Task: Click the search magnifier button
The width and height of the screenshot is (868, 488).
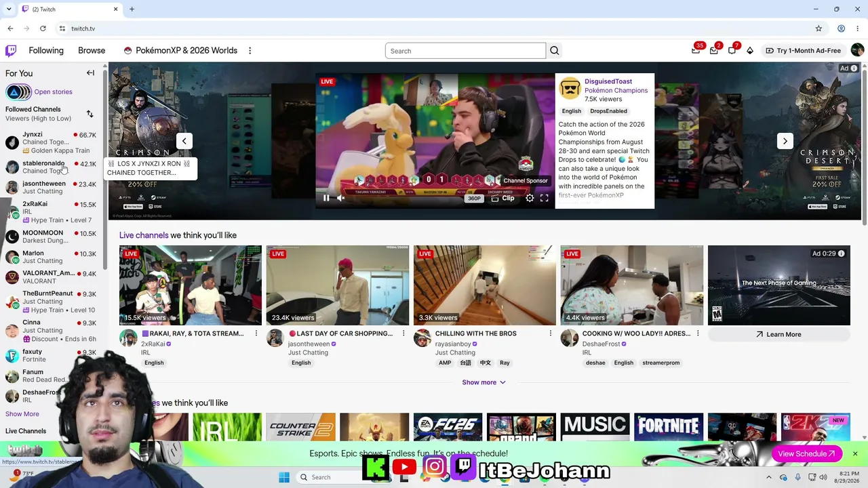Action: pos(555,51)
